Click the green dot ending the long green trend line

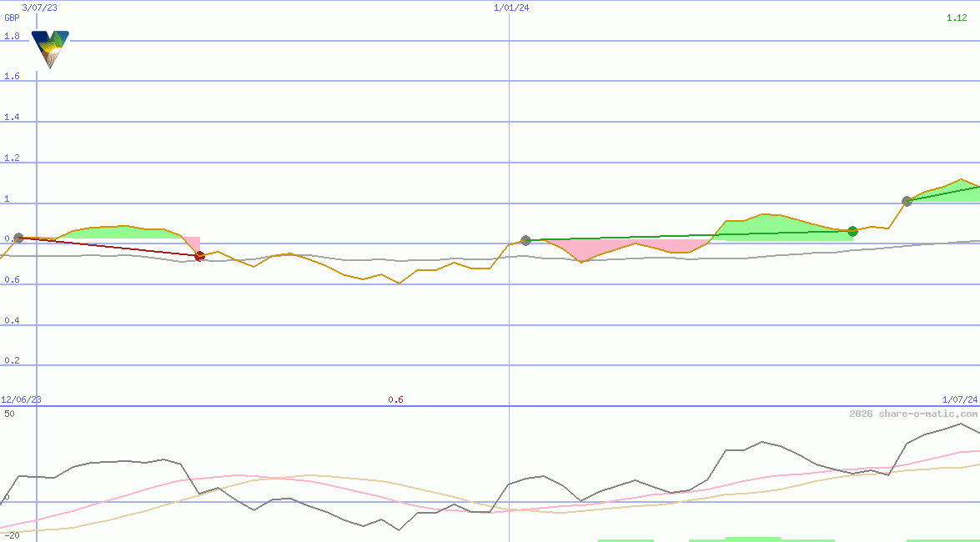click(x=852, y=232)
